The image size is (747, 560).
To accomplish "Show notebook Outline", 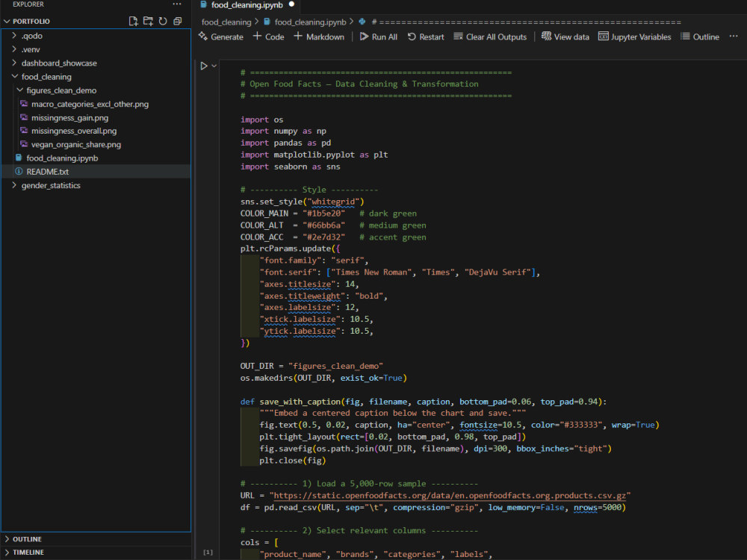I will [x=700, y=37].
